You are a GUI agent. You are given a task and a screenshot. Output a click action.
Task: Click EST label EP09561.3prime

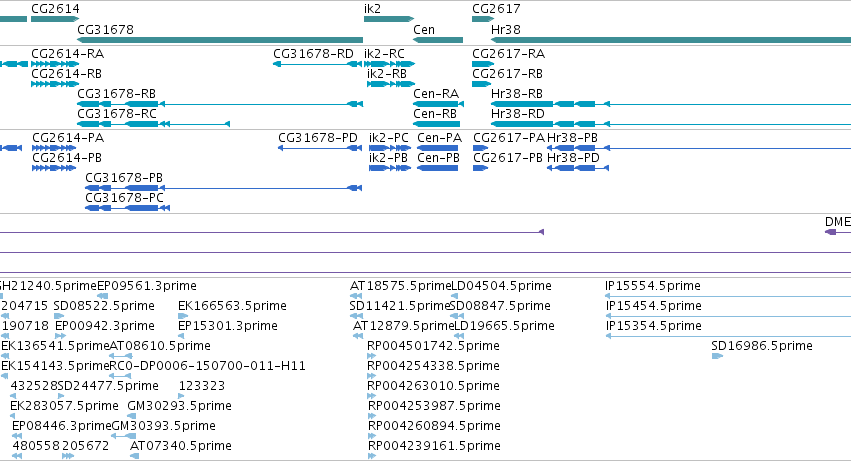[x=147, y=286]
